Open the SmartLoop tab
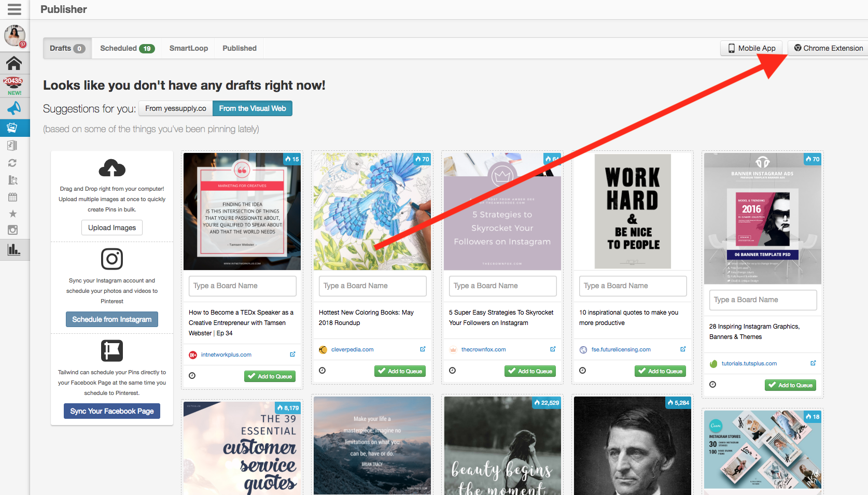This screenshot has height=495, width=868. click(x=189, y=48)
